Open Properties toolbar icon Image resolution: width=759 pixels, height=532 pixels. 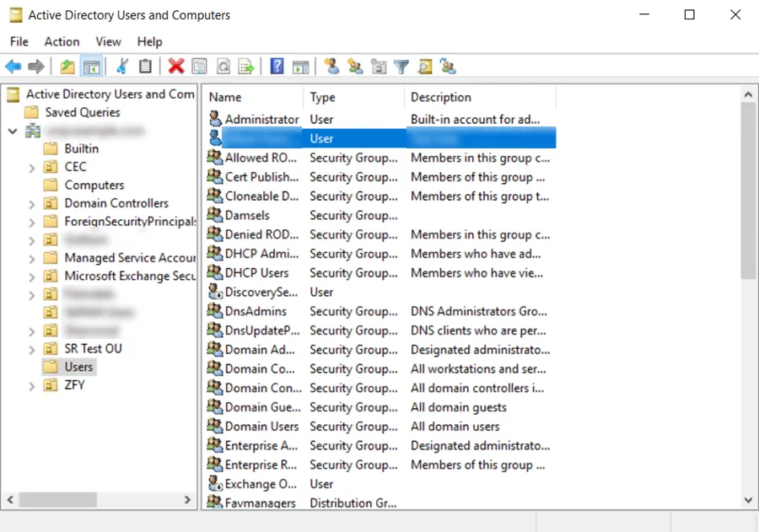pos(199,67)
